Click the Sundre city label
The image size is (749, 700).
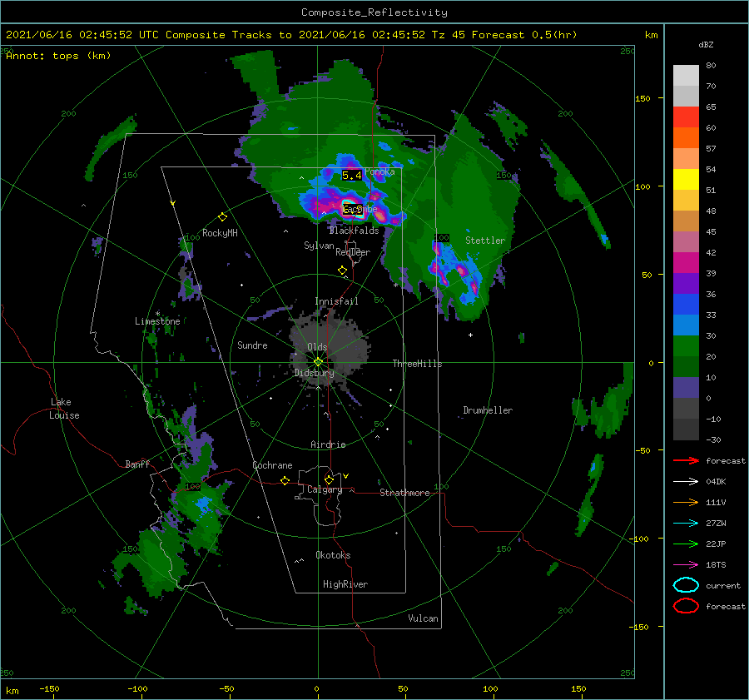click(253, 345)
